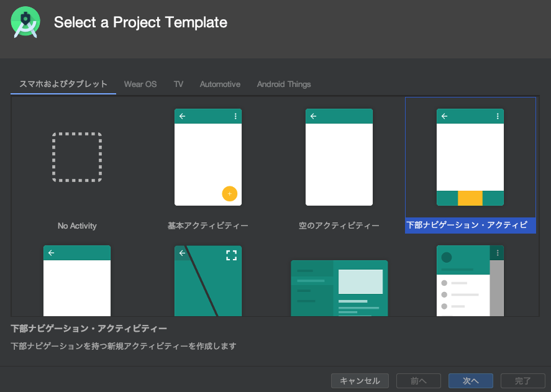Image resolution: width=551 pixels, height=392 pixels.
Task: Select the No Activity dashed square template
Action: [x=77, y=157]
